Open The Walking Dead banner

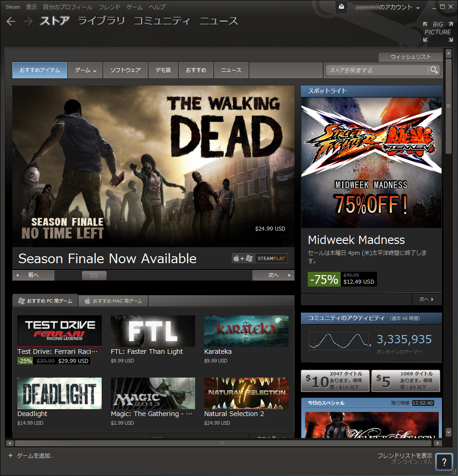point(153,166)
